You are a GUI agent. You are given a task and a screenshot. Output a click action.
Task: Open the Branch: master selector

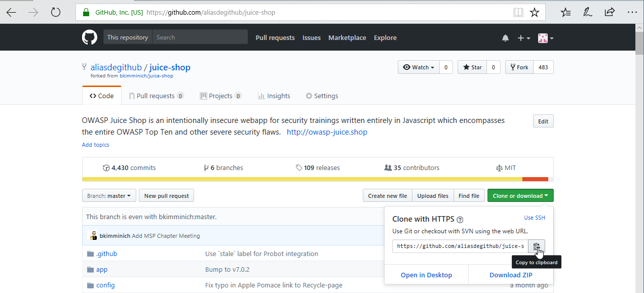point(109,196)
